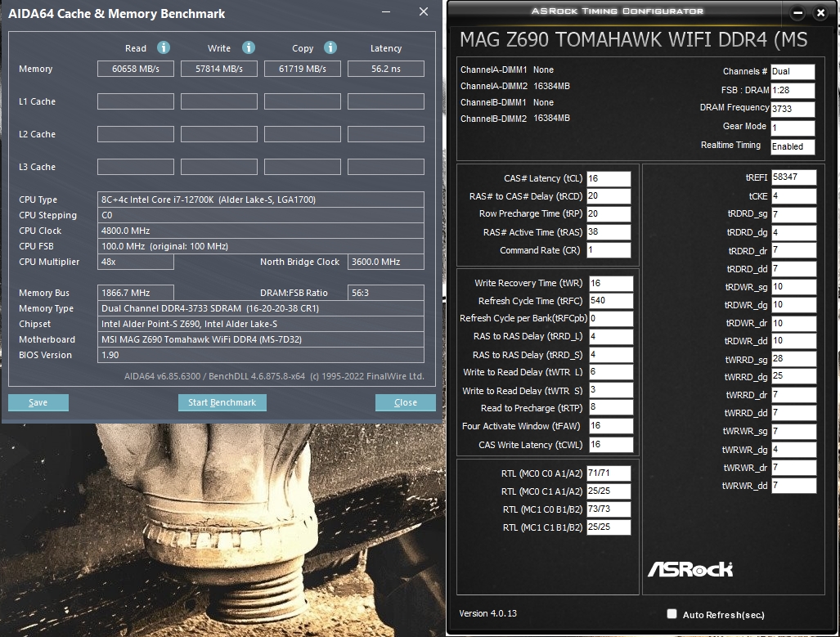Image resolution: width=840 pixels, height=637 pixels.
Task: Click the Read info icon in AIDA64
Action: [x=164, y=47]
